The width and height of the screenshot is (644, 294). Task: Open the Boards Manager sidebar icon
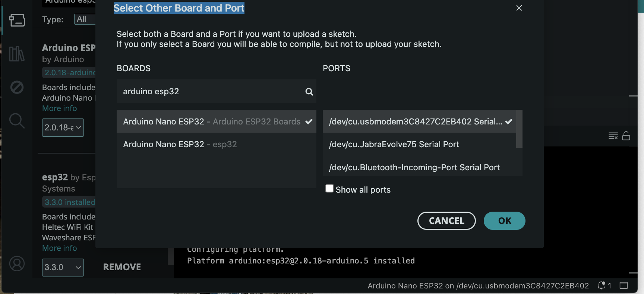coord(17,20)
